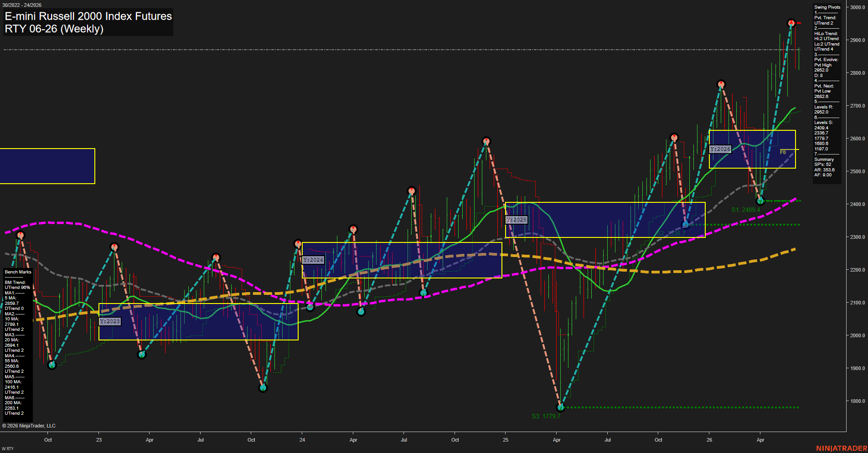Click the Bench Marks panel heading
868x453 pixels.
pyautogui.click(x=18, y=272)
